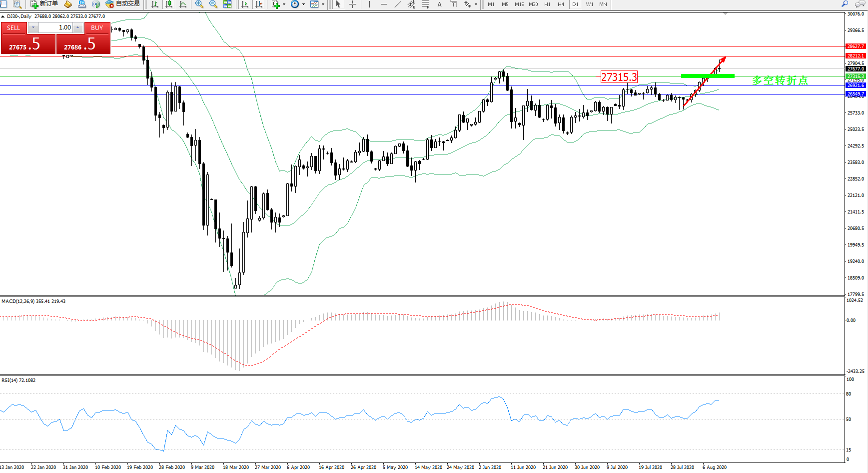Toggle chart shift on the toolbar
868x473 pixels.
pyautogui.click(x=259, y=4)
